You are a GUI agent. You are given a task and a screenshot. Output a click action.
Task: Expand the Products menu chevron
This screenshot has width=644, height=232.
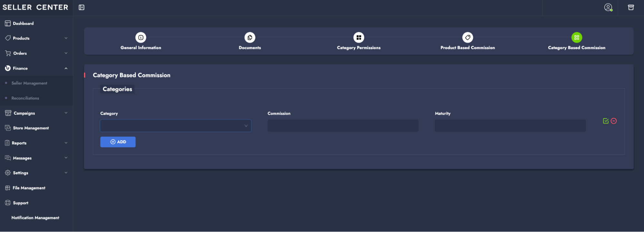[66, 38]
